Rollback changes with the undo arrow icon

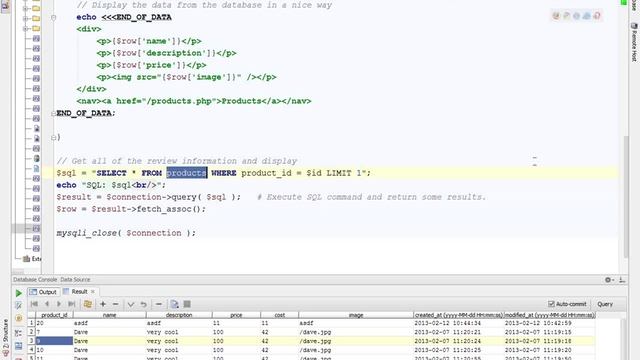click(144, 304)
